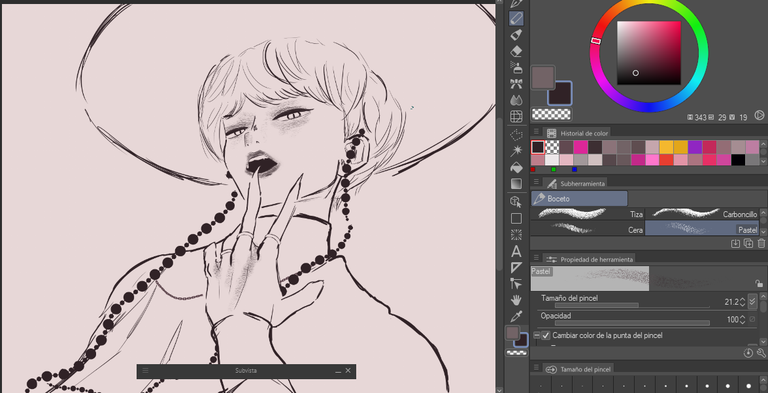Toggle the lock icon on Pastel preview

click(759, 284)
